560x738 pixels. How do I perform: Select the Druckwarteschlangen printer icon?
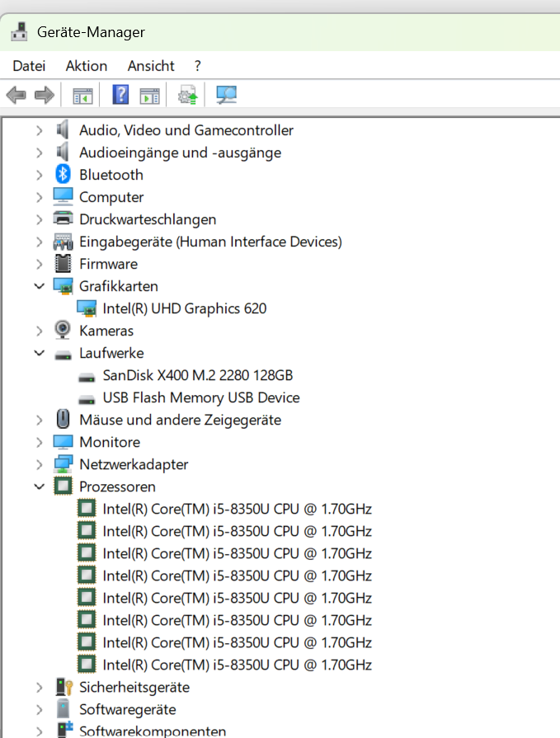click(63, 219)
